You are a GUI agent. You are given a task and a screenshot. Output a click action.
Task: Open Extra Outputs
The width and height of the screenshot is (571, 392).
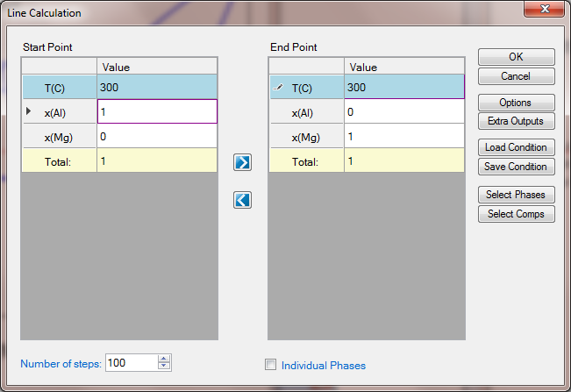click(516, 121)
